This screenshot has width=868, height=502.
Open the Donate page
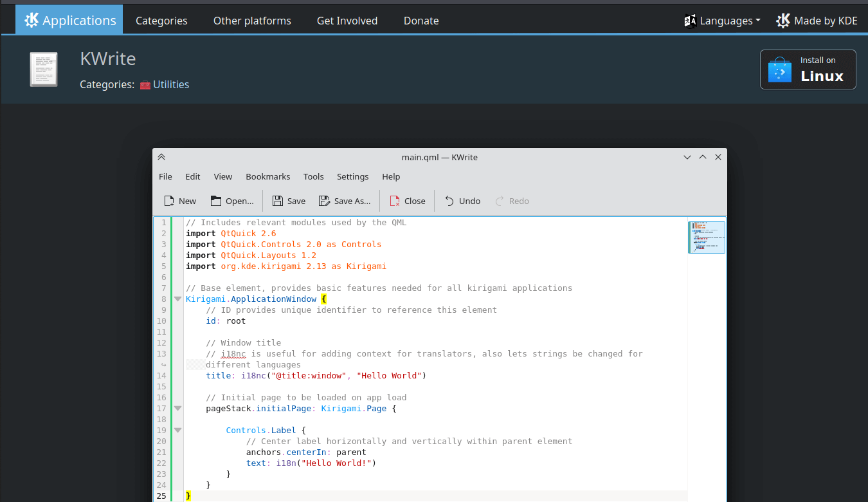click(421, 21)
